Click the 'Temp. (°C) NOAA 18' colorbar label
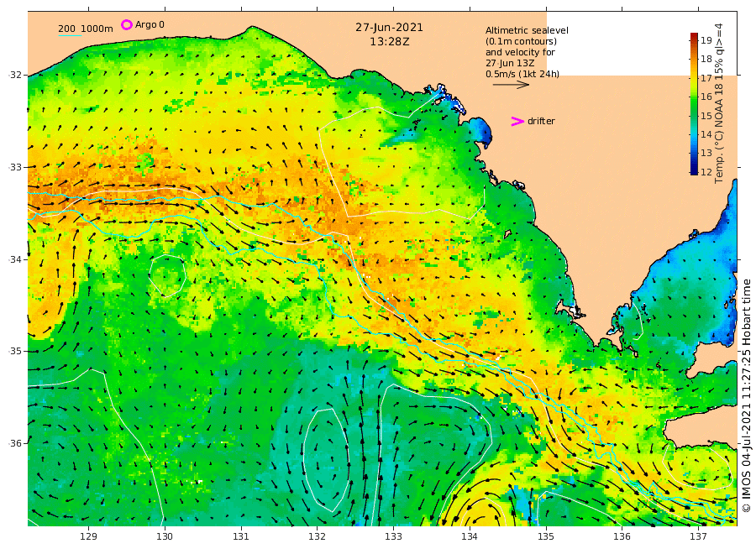Viewport: 756px width, 554px height. click(x=719, y=132)
